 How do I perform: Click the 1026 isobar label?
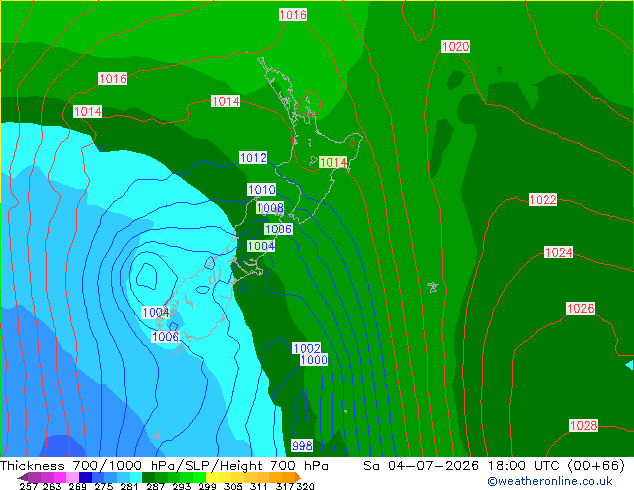(x=581, y=309)
